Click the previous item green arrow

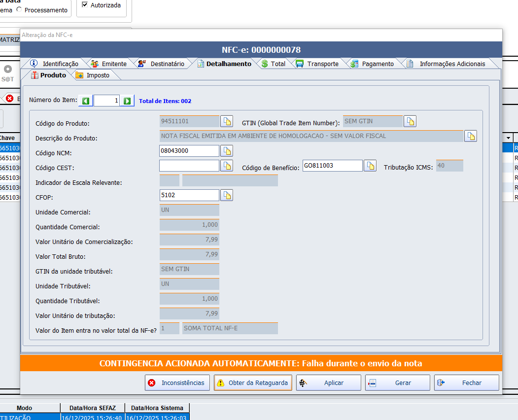click(86, 101)
